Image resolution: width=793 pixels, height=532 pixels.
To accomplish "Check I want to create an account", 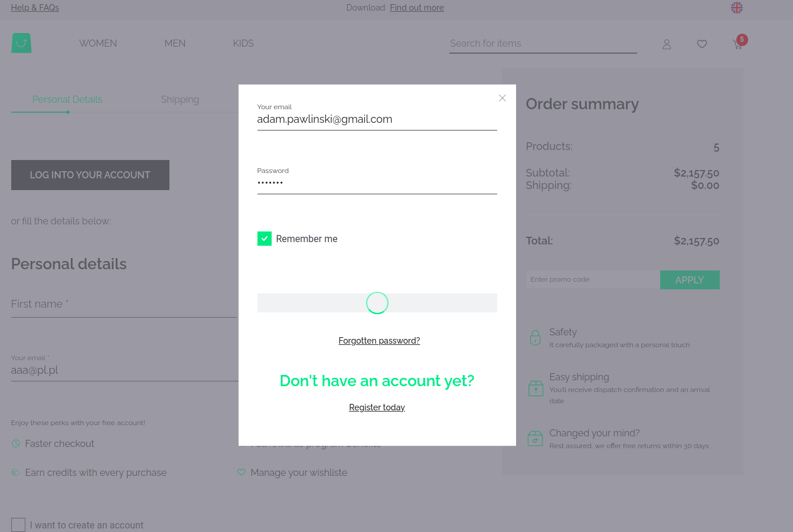I will tap(18, 524).
